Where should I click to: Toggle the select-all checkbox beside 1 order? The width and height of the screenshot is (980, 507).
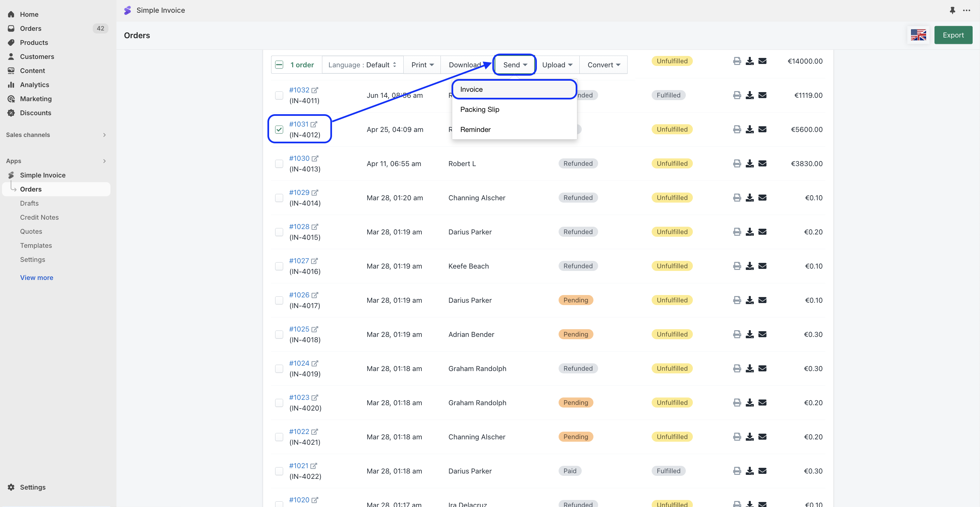point(279,65)
